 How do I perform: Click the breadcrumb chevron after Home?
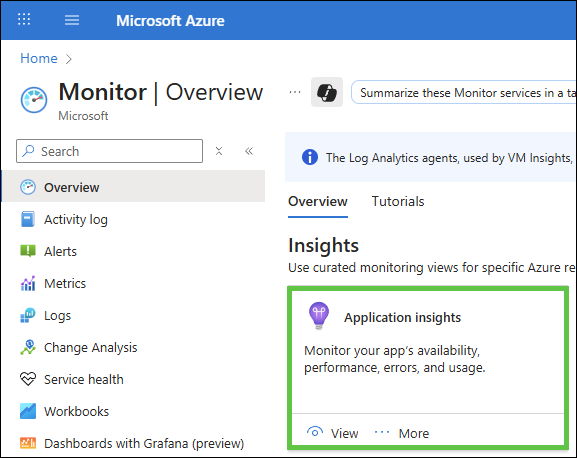pos(69,59)
